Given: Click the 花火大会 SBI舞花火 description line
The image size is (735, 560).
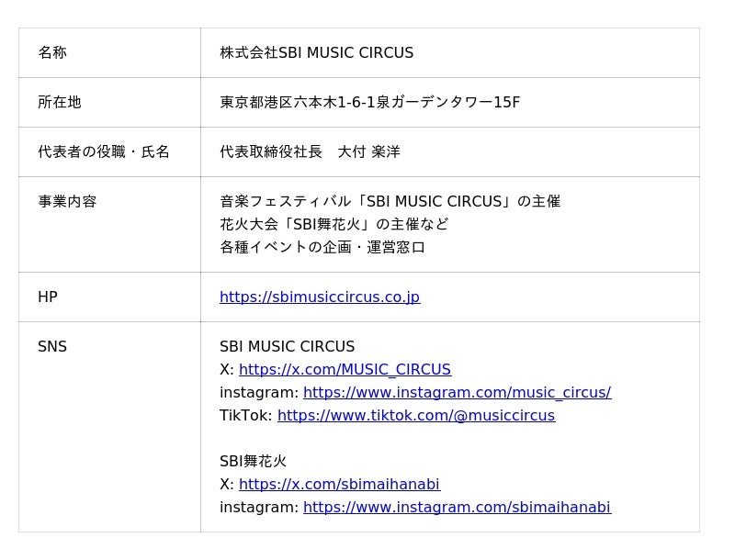Looking at the screenshot, I should click(x=334, y=225).
